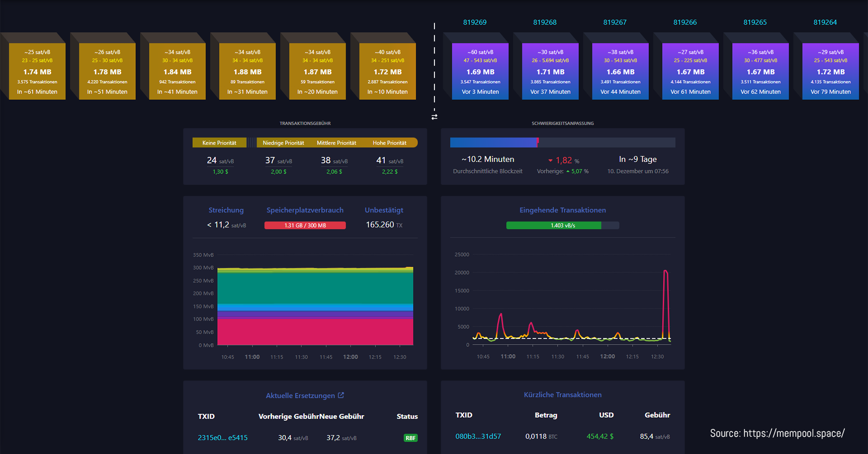This screenshot has height=454, width=868.
Task: Click block height link 819264
Action: point(825,22)
